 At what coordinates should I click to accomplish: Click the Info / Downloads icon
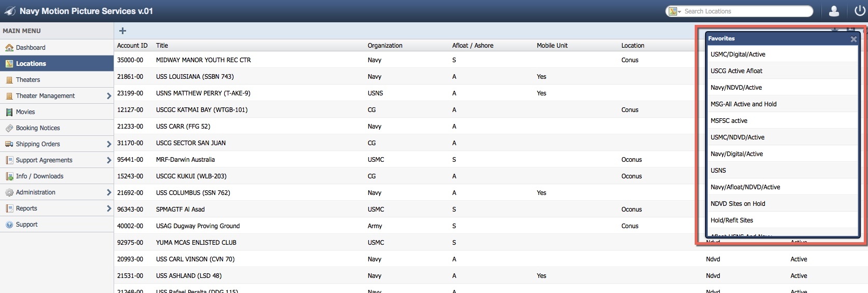click(x=9, y=176)
